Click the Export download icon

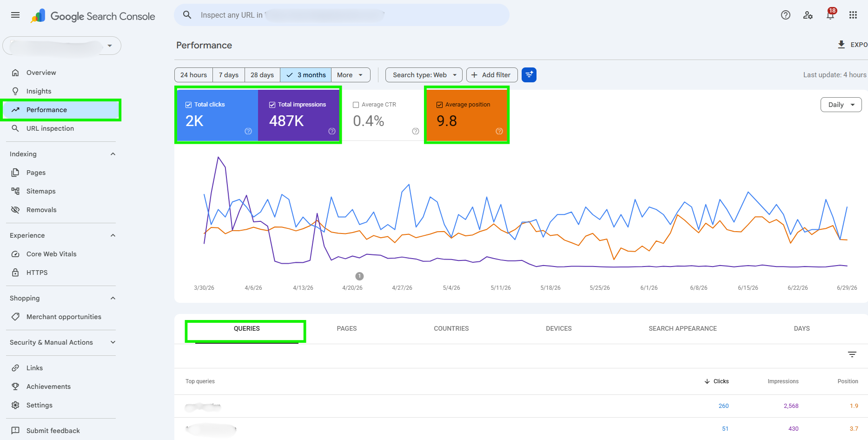(x=841, y=45)
